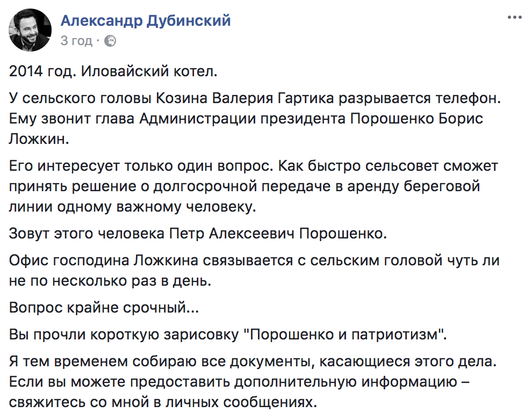The height and width of the screenshot is (420, 532).
Task: Click the line starting 'Офис господина Ложкина'
Action: click(254, 260)
